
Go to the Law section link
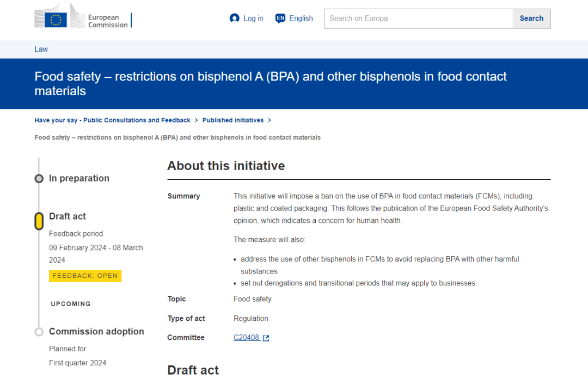[41, 49]
